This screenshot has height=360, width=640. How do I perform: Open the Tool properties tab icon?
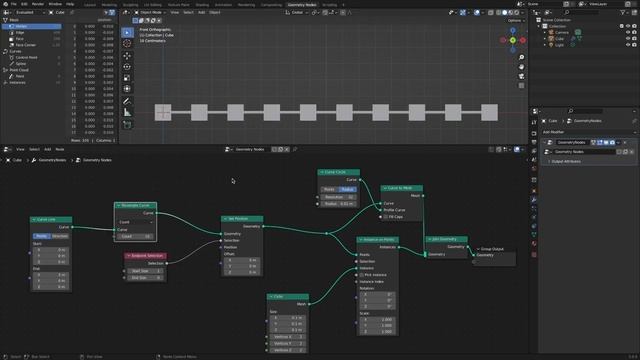tap(534, 122)
